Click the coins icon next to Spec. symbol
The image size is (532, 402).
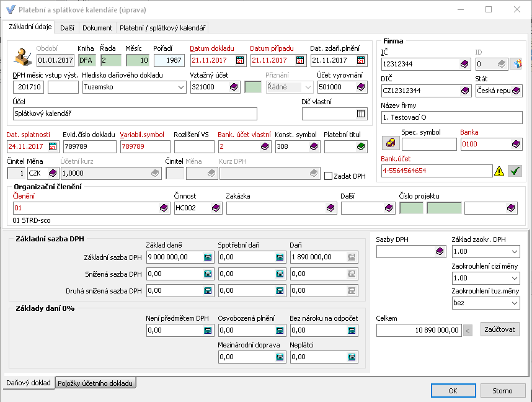point(391,143)
